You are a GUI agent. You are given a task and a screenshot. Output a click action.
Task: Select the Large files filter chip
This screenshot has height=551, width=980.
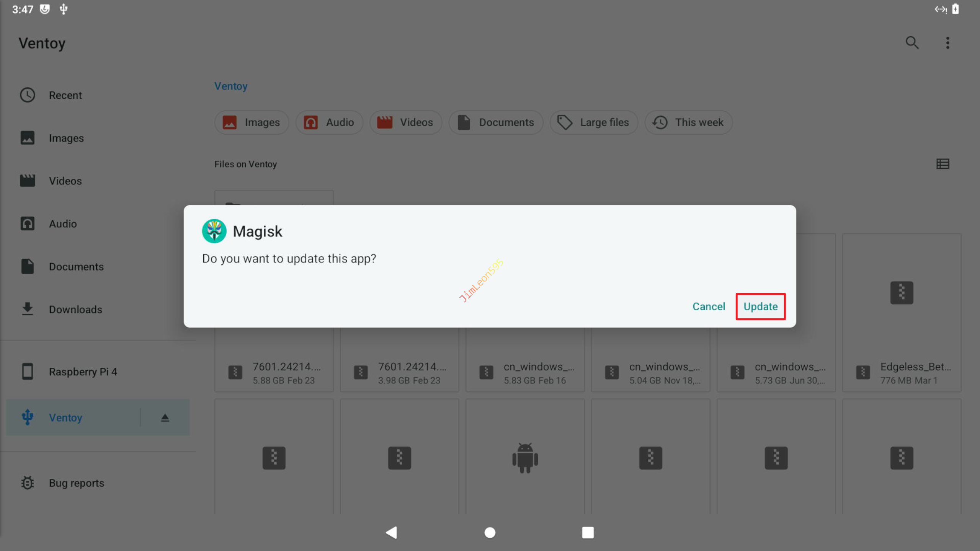594,122
